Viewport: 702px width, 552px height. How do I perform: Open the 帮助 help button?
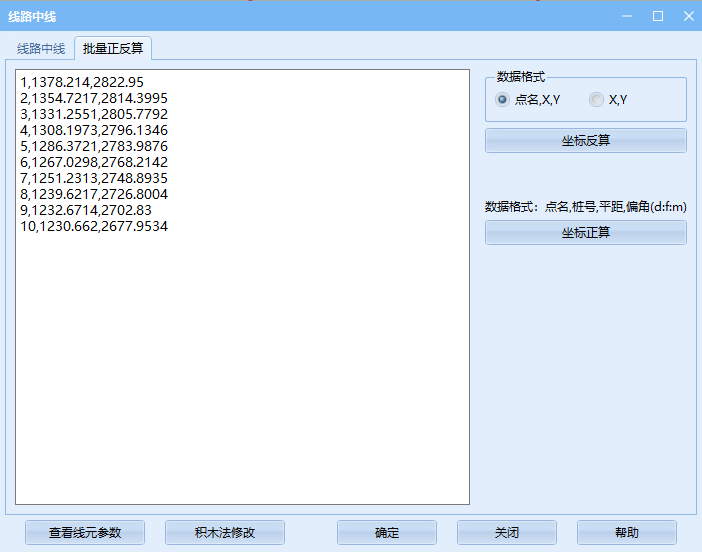tap(627, 533)
